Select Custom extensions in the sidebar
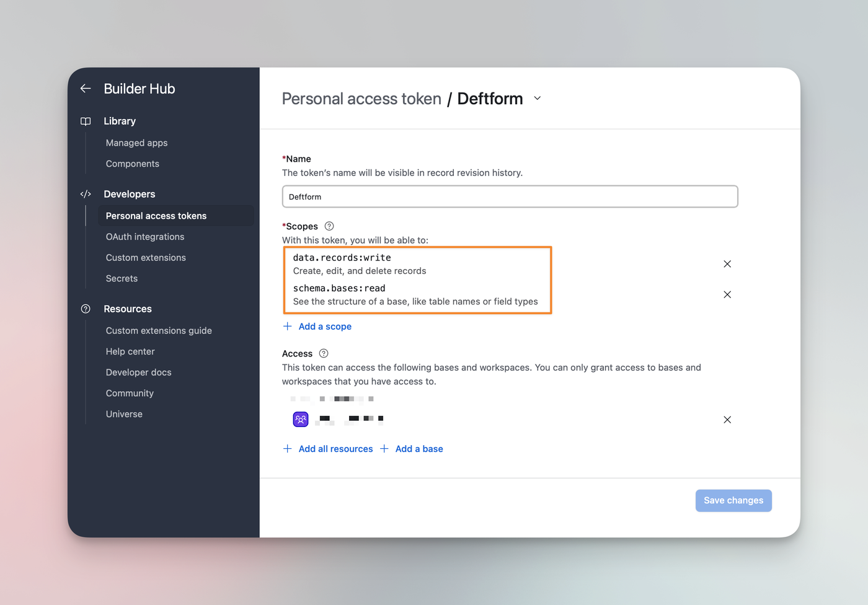This screenshot has height=605, width=868. pos(146,258)
